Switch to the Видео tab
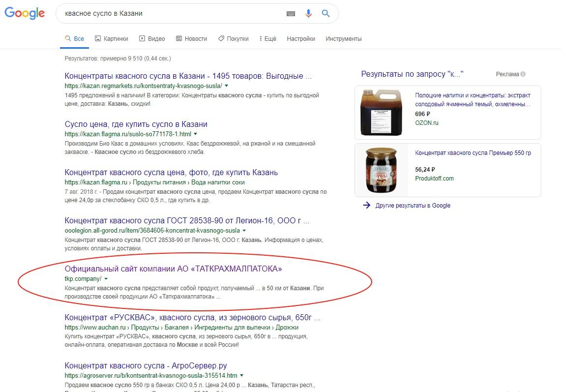 pyautogui.click(x=152, y=39)
